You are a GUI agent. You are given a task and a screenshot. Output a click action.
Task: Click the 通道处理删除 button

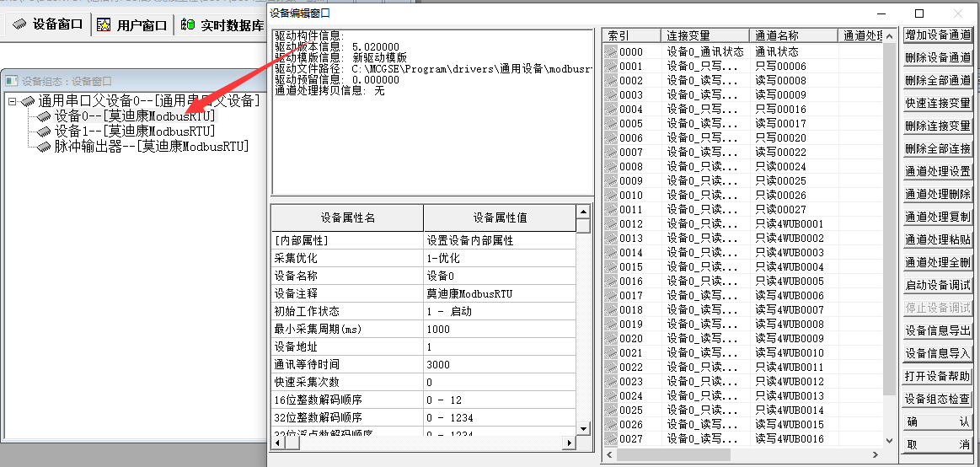tap(938, 195)
